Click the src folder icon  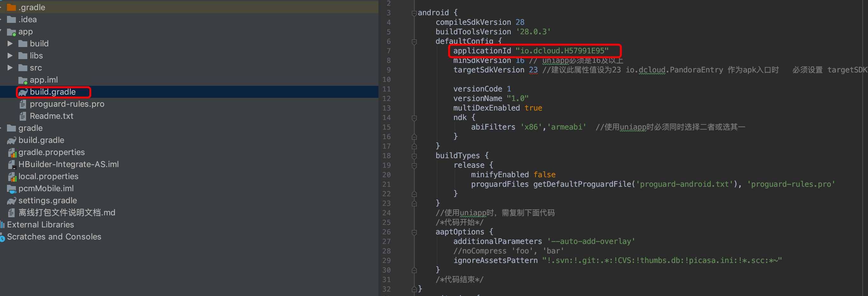pos(23,68)
